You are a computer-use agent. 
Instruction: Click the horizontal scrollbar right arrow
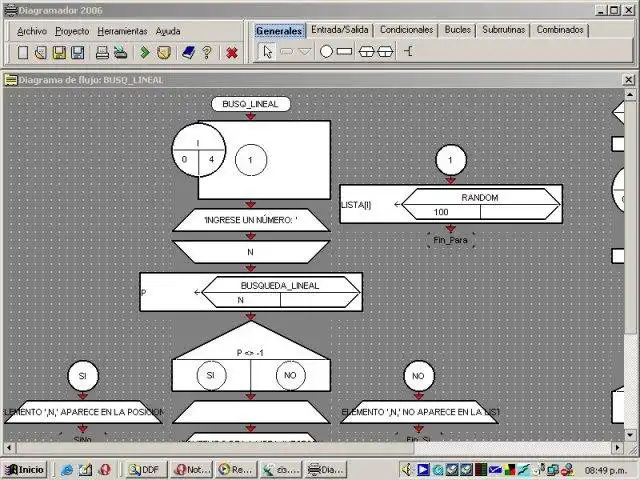(618, 448)
